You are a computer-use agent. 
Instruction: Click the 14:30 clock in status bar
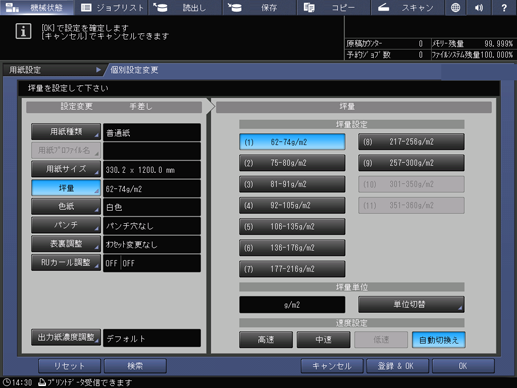[17, 382]
